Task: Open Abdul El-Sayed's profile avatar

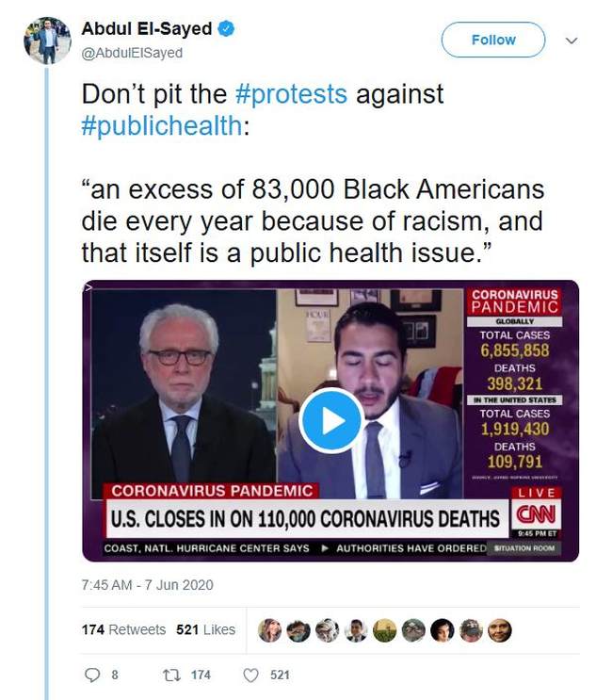Action: point(47,41)
